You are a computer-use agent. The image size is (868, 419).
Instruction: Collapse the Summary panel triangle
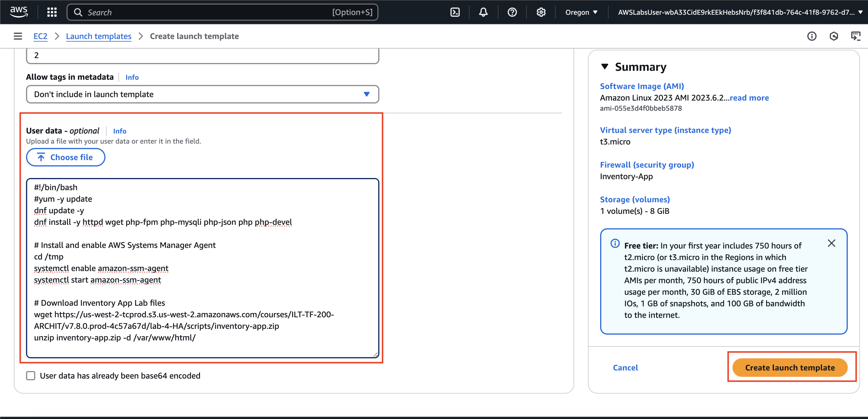pyautogui.click(x=604, y=66)
